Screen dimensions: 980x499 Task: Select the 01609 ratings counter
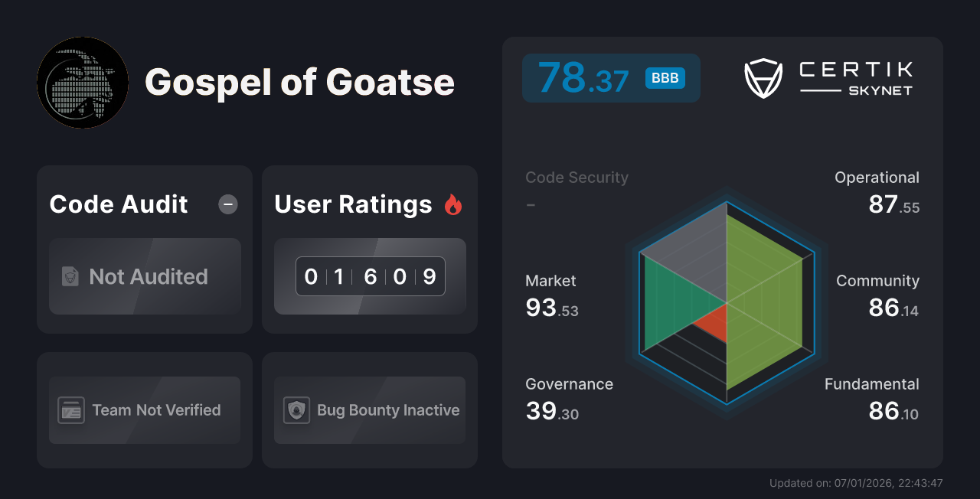pos(370,276)
